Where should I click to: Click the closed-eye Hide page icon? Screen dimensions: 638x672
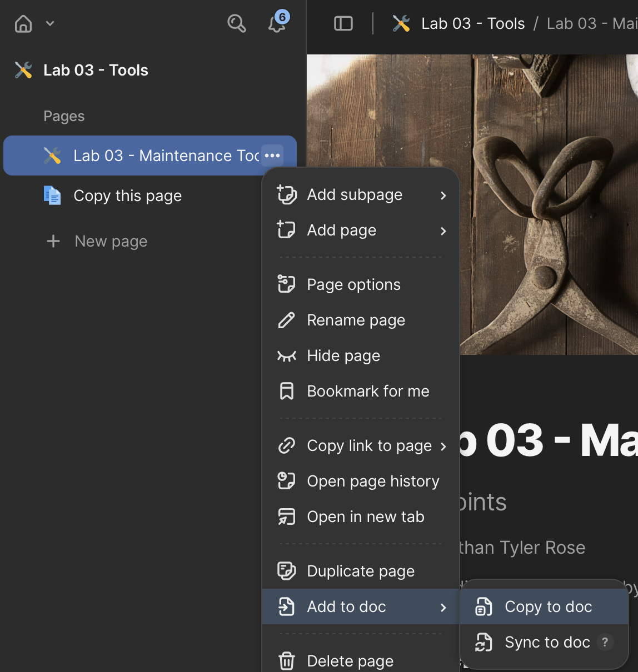(287, 356)
